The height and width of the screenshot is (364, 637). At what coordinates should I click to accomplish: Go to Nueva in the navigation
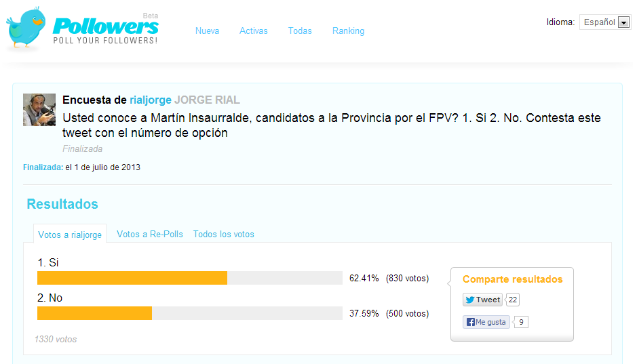tap(207, 31)
